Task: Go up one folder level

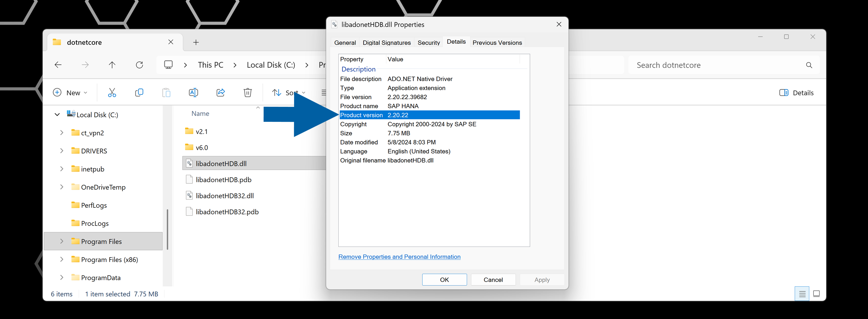Action: (112, 65)
